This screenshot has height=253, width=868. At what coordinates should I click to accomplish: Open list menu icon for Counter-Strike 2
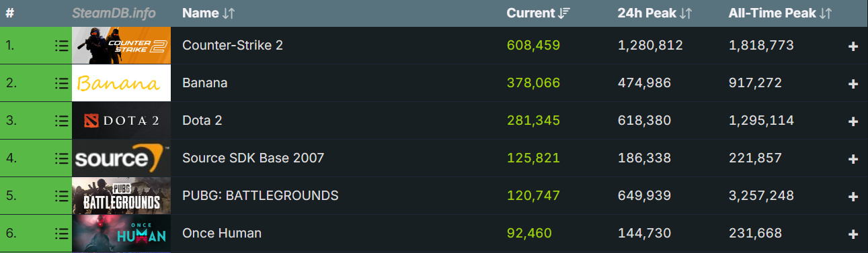(61, 46)
